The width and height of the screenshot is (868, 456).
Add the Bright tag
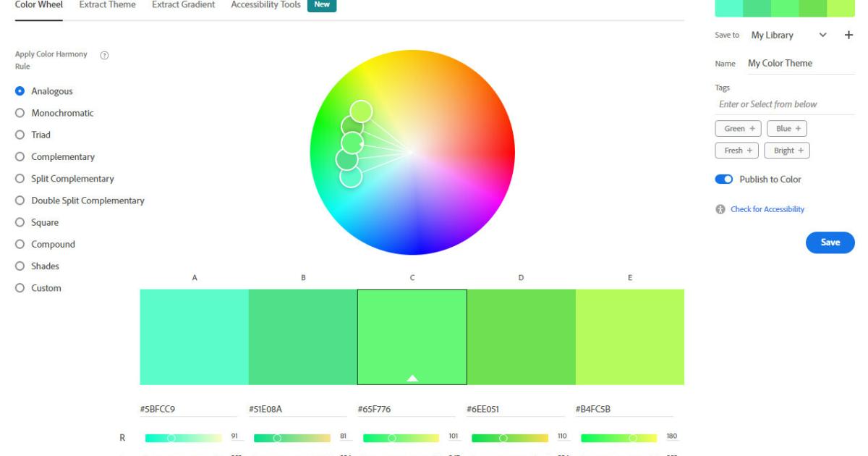coord(787,151)
